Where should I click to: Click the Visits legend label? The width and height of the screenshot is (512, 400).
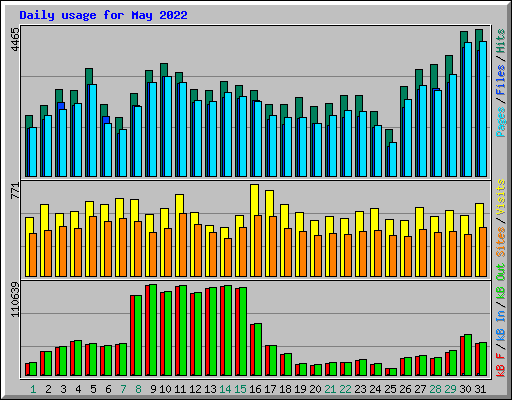click(501, 197)
